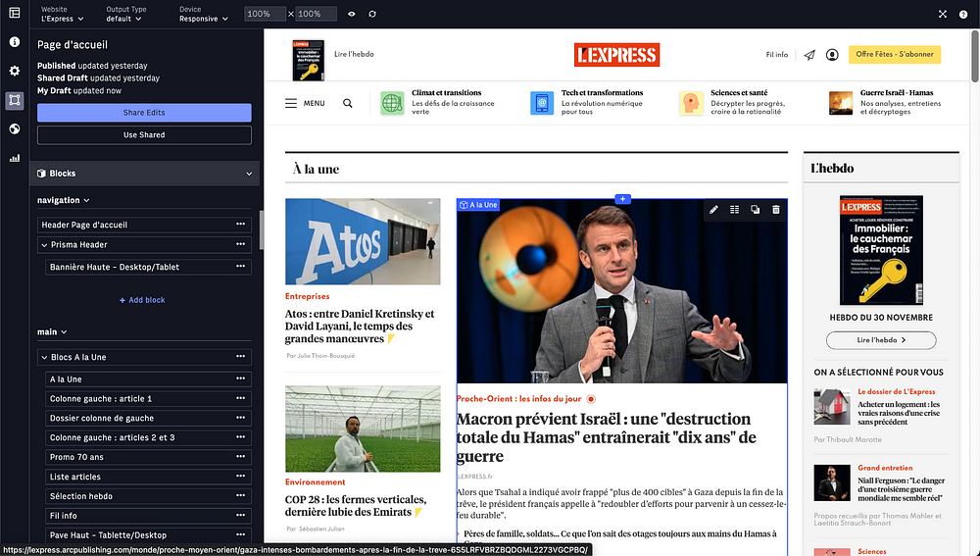Screen dimensions: 980x556
Task: Click the Entreprises category label
Action: click(307, 296)
